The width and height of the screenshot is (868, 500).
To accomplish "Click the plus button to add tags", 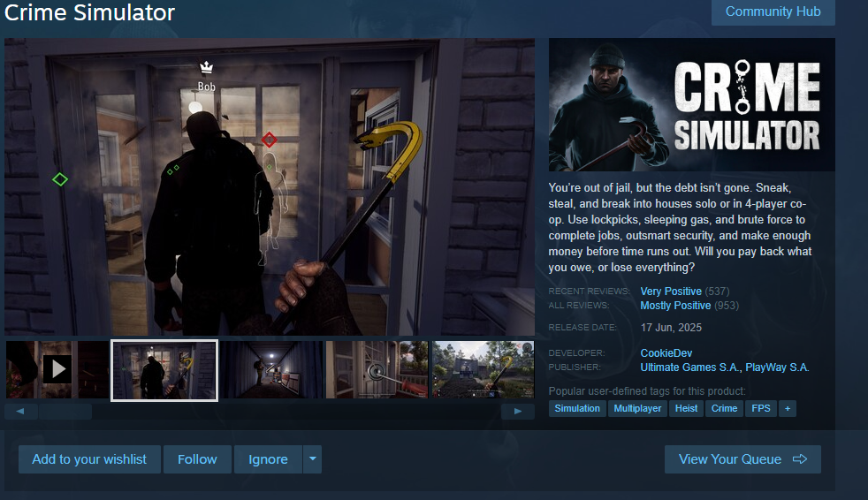I will [788, 408].
